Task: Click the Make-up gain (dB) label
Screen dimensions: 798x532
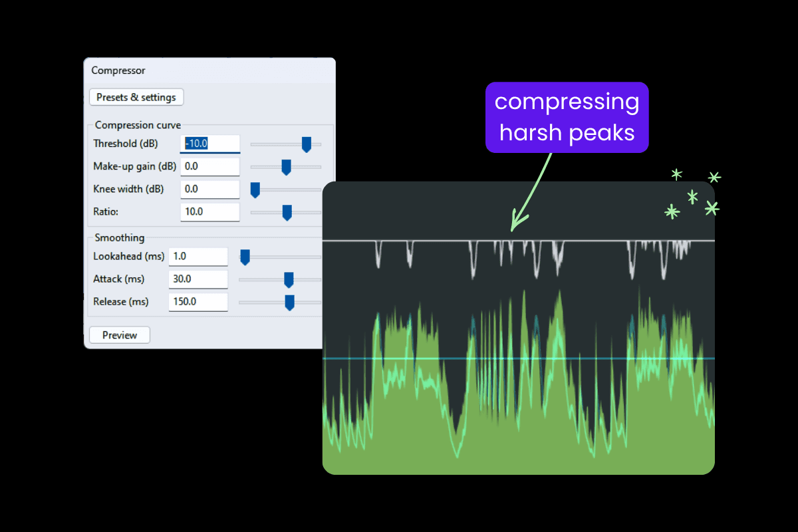Action: pos(135,166)
